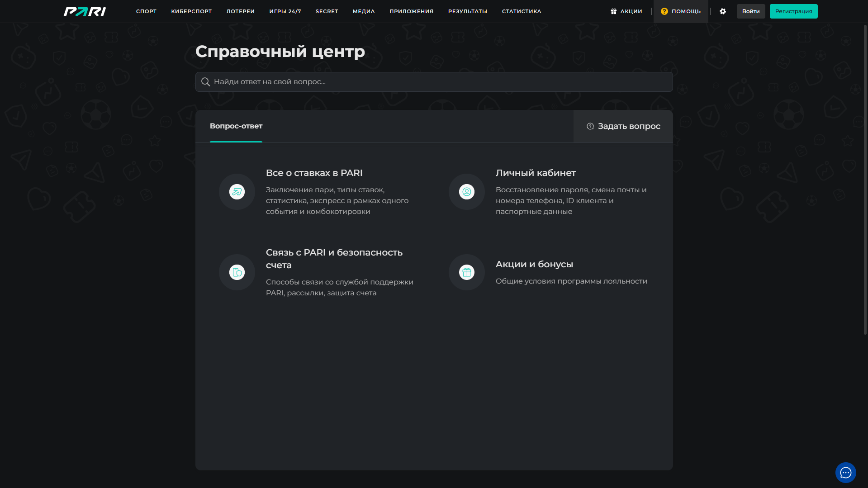
Task: Go to МЕДИА section
Action: pos(364,11)
